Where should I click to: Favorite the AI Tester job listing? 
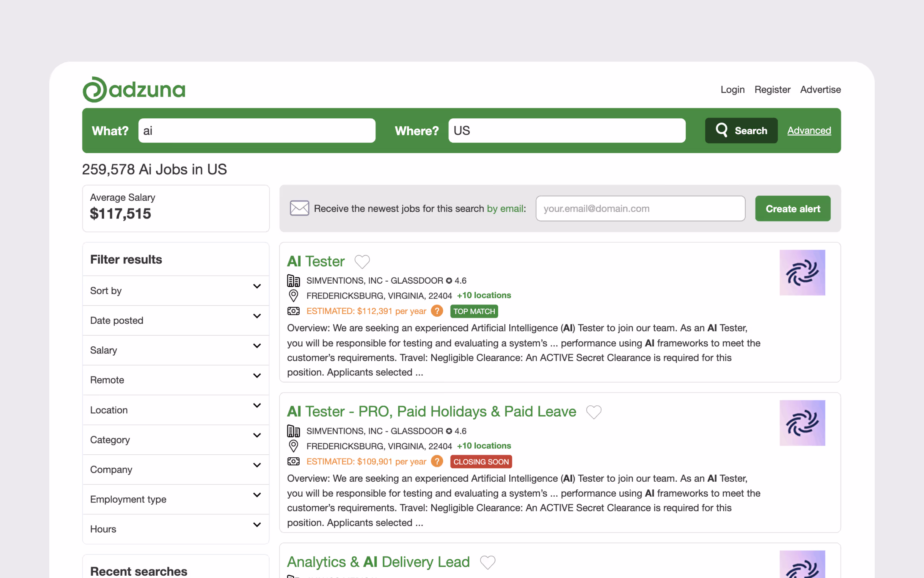tap(362, 261)
